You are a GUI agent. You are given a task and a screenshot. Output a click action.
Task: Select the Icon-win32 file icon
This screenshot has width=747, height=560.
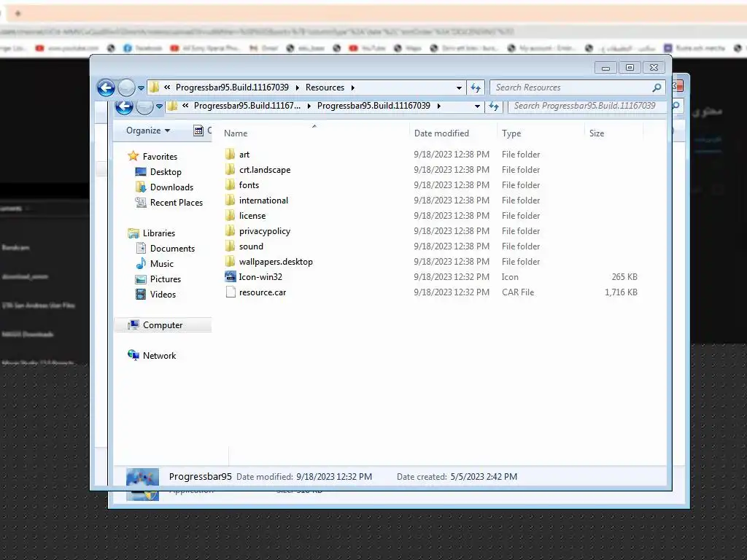click(230, 276)
